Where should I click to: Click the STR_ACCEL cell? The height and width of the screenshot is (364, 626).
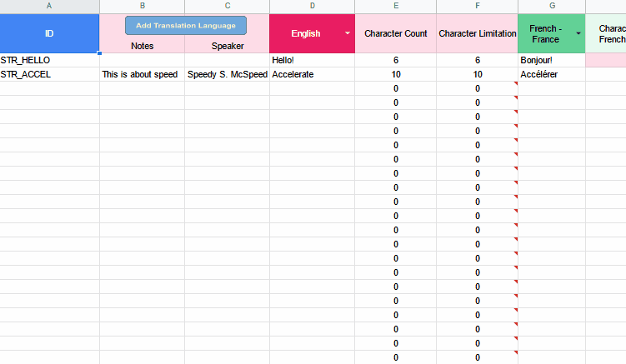49,74
